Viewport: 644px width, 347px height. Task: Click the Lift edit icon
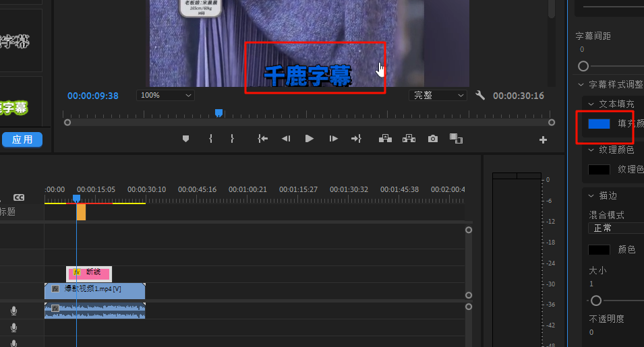pyautogui.click(x=385, y=139)
